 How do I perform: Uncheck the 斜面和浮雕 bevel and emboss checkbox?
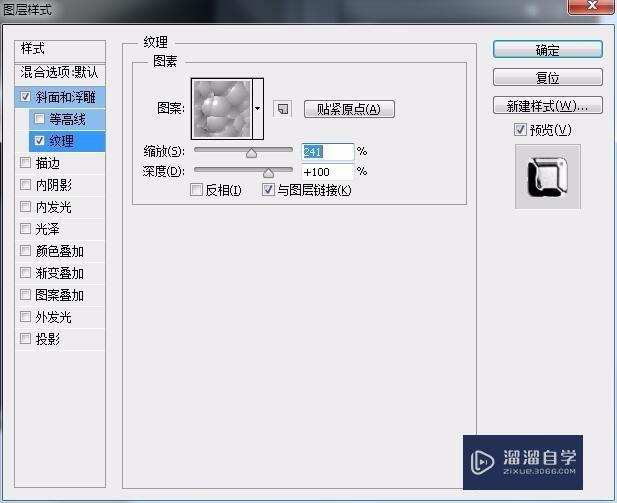pos(26,97)
